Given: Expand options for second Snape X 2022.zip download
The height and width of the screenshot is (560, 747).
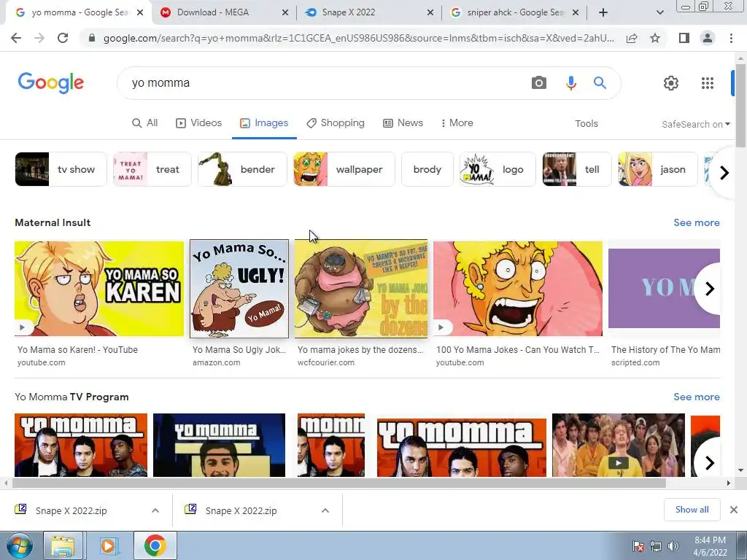Looking at the screenshot, I should pos(325,510).
